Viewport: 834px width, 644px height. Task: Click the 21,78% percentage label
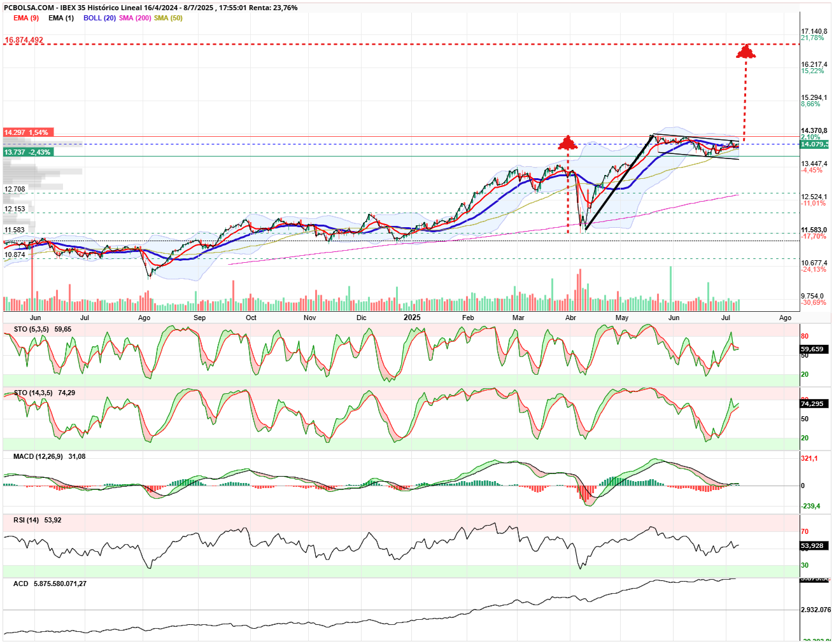pyautogui.click(x=812, y=38)
